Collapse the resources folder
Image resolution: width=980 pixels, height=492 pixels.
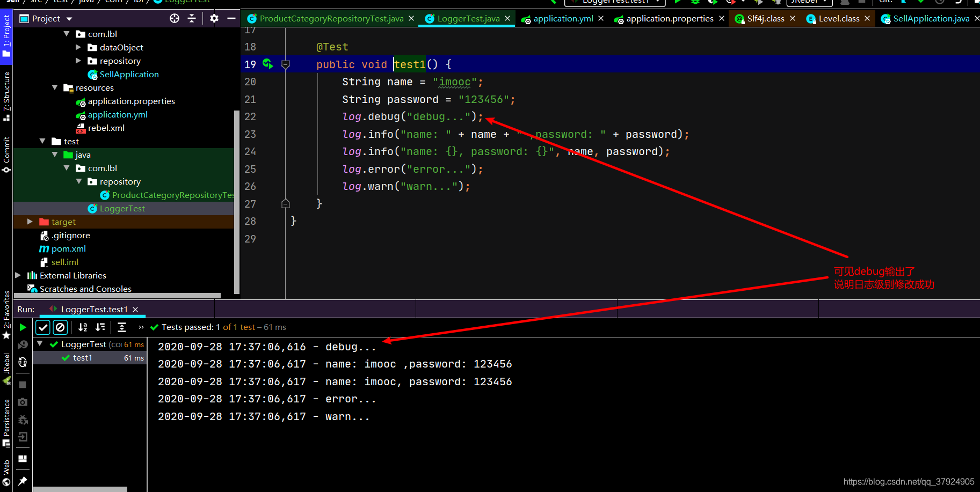[55, 87]
